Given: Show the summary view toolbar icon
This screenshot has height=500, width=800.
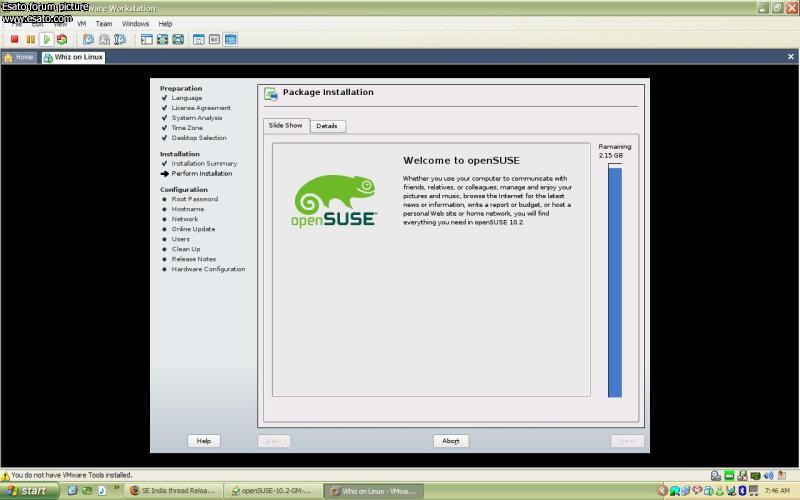Looking at the screenshot, I should [198, 39].
